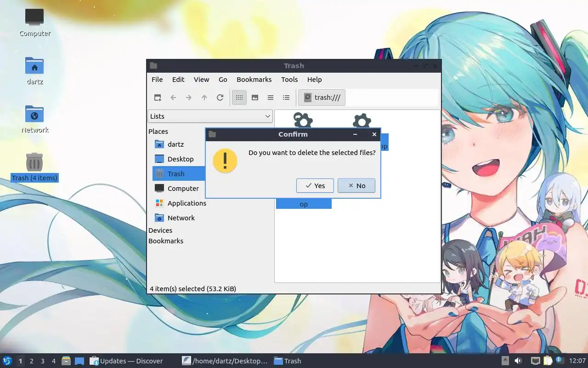
Task: Click the first gear file with shortcut arrow
Action: click(303, 120)
